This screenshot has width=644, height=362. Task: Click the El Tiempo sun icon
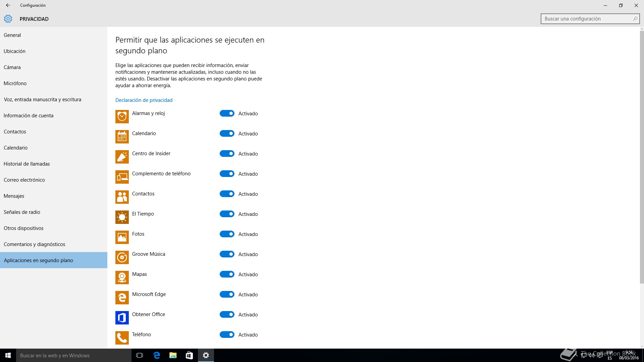(122, 217)
